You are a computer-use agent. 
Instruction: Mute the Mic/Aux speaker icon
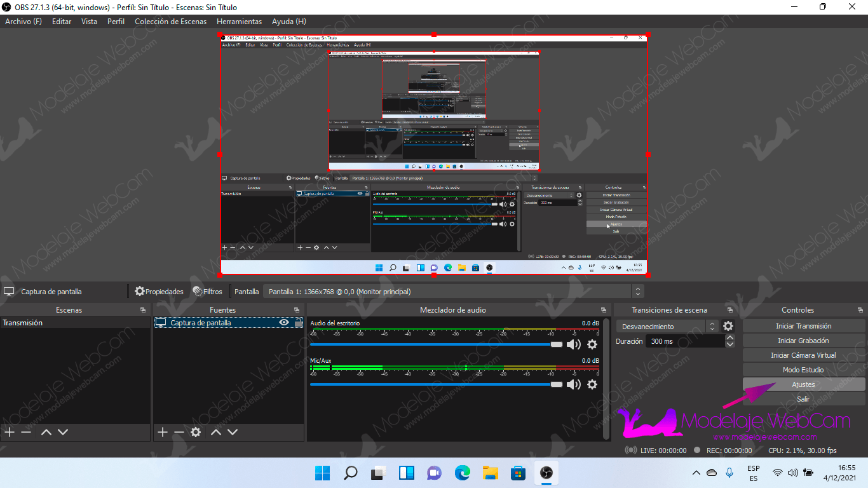click(574, 384)
